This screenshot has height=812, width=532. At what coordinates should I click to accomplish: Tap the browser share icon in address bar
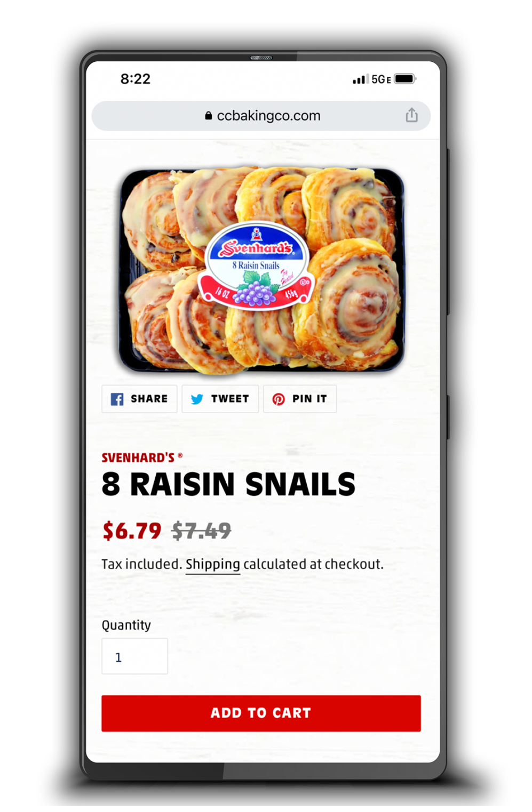point(411,115)
